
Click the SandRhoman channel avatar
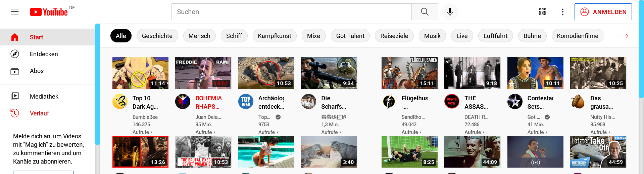389,102
